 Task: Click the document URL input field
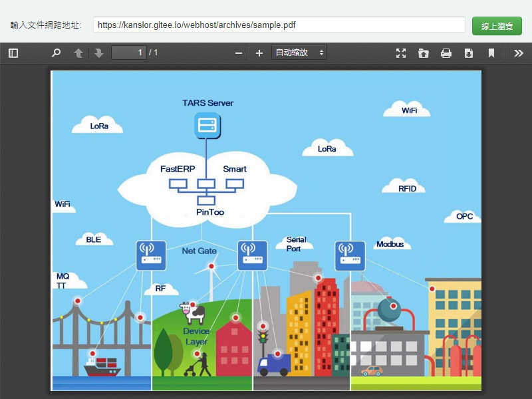pos(279,25)
